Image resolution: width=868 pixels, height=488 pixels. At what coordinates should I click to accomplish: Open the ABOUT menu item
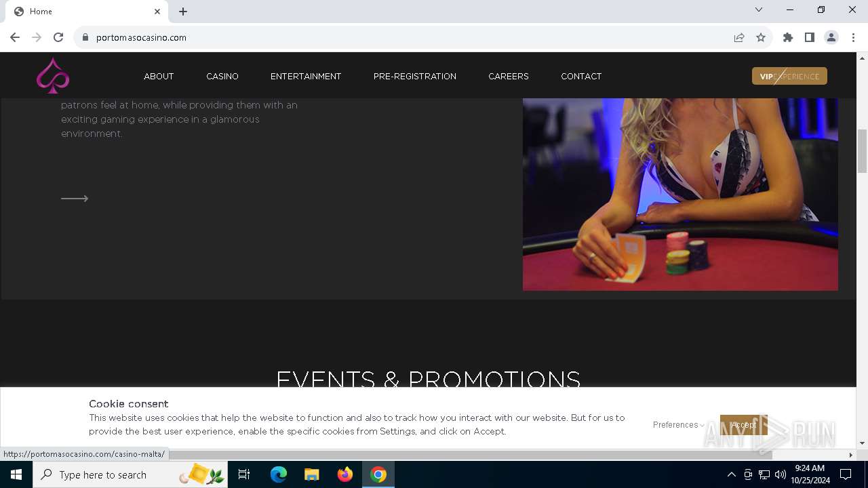coord(159,76)
